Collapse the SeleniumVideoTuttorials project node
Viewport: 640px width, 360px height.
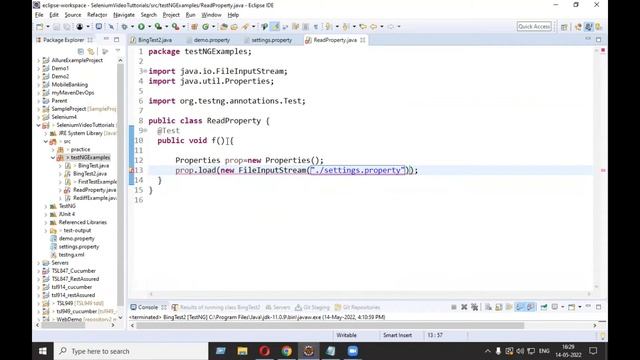coord(39,125)
